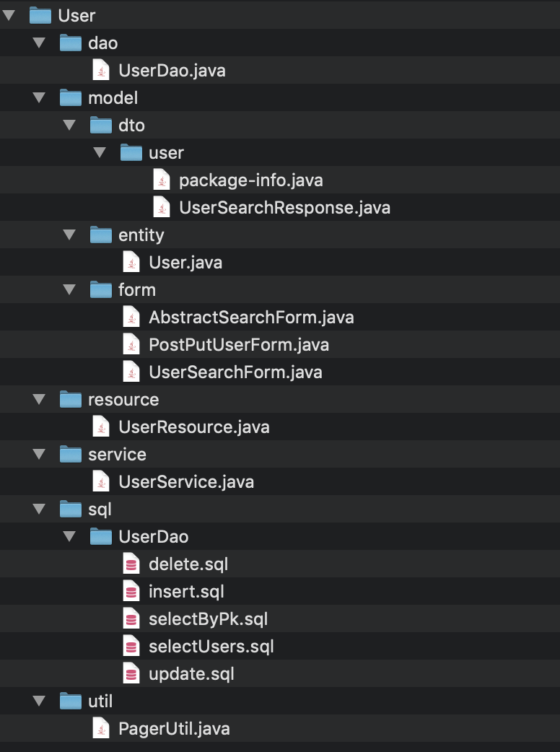Click the Java icon beside User.java
The height and width of the screenshot is (752, 560).
point(131,262)
